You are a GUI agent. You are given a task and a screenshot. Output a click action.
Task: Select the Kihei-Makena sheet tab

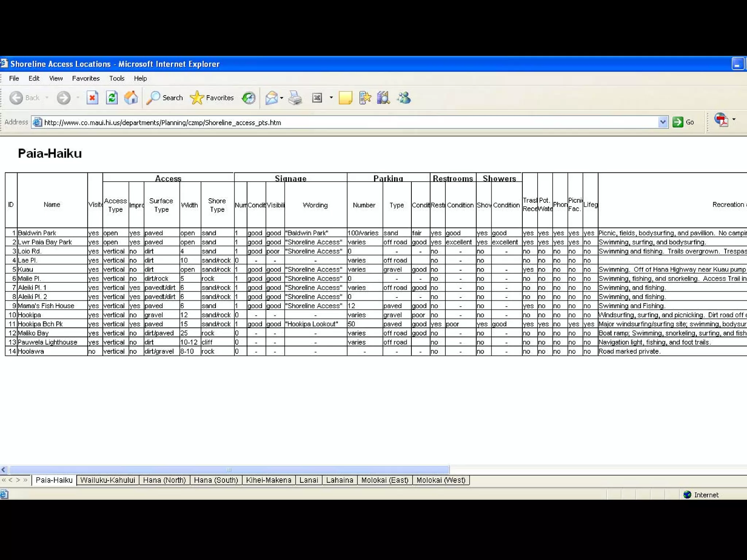click(x=268, y=480)
